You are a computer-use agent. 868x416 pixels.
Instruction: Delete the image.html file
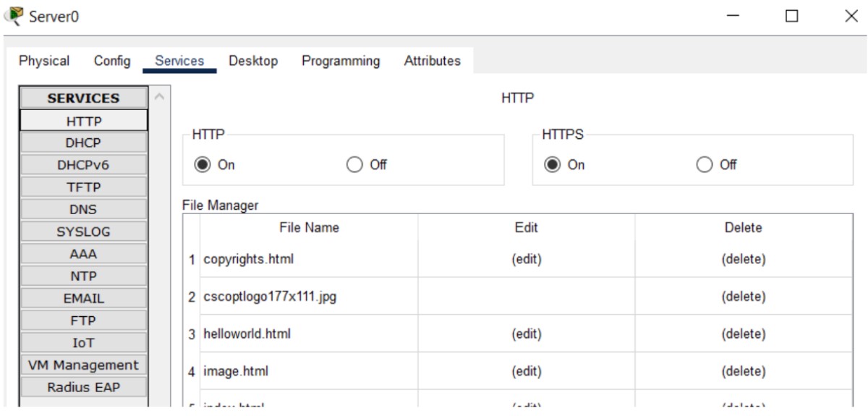tap(744, 372)
